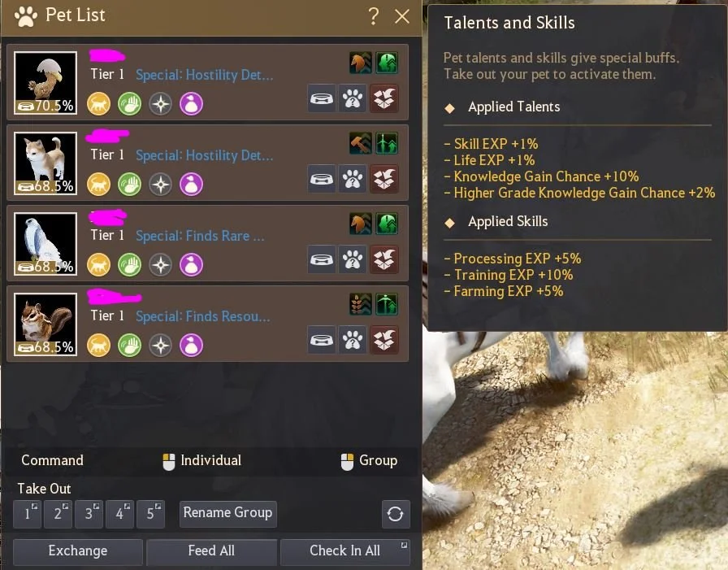Click the Feed All button
The height and width of the screenshot is (570, 728).
[212, 551]
